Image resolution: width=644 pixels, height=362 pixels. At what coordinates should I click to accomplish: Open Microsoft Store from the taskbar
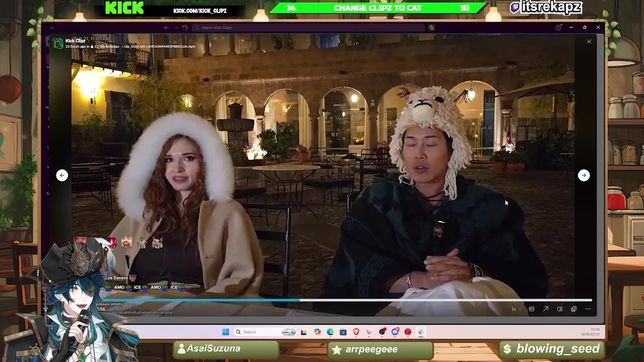coord(343,332)
